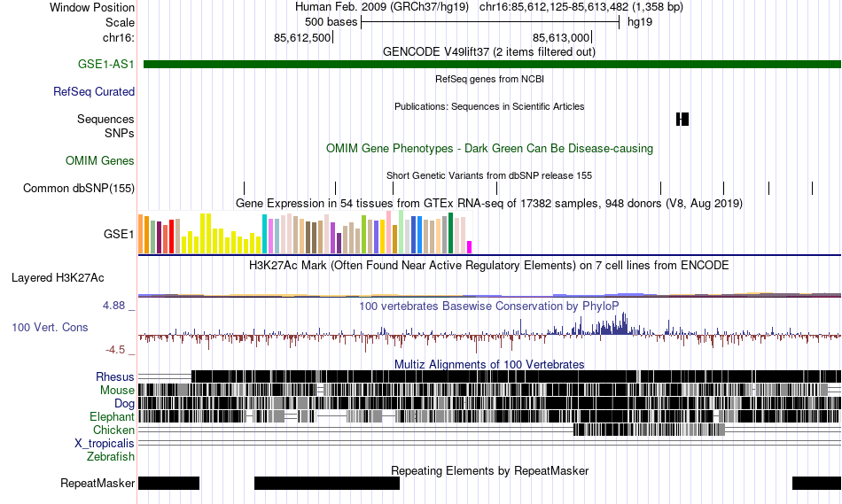Select the Rhesus alignment row label

[x=115, y=376]
